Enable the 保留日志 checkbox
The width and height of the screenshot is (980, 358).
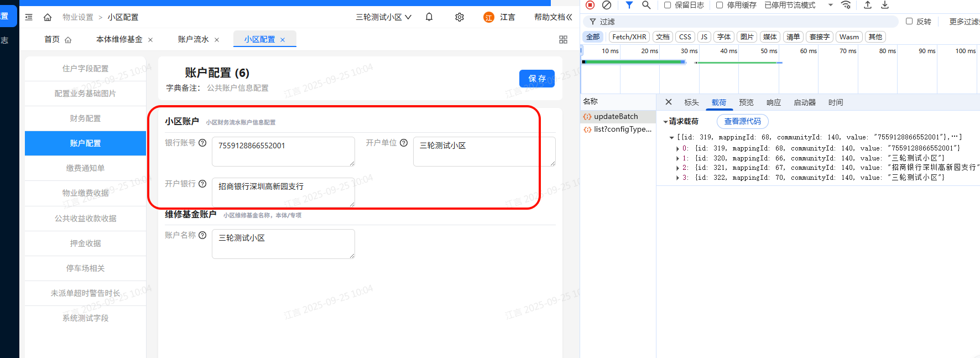tap(668, 5)
